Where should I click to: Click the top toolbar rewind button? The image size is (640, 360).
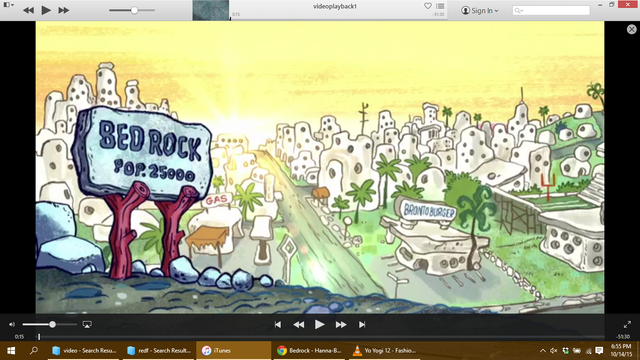click(28, 10)
